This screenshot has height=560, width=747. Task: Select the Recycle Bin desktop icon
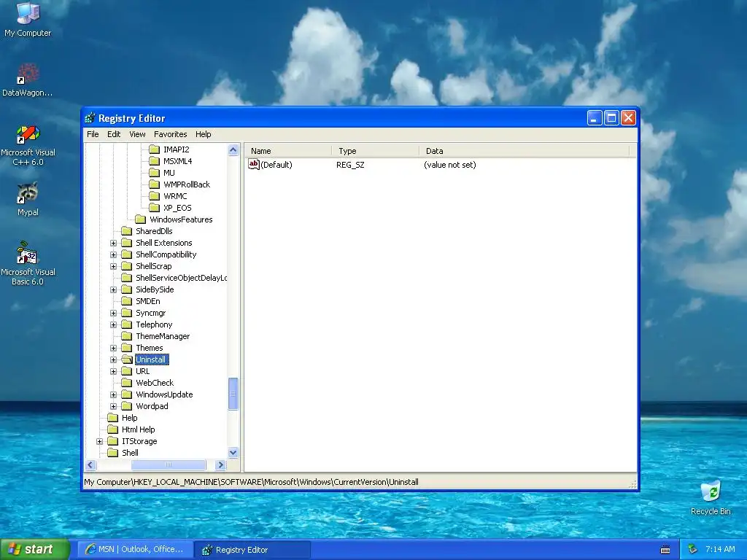[711, 497]
